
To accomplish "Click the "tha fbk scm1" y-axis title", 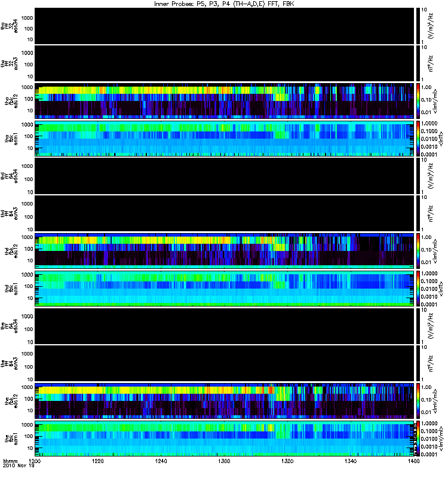I will (x=11, y=139).
